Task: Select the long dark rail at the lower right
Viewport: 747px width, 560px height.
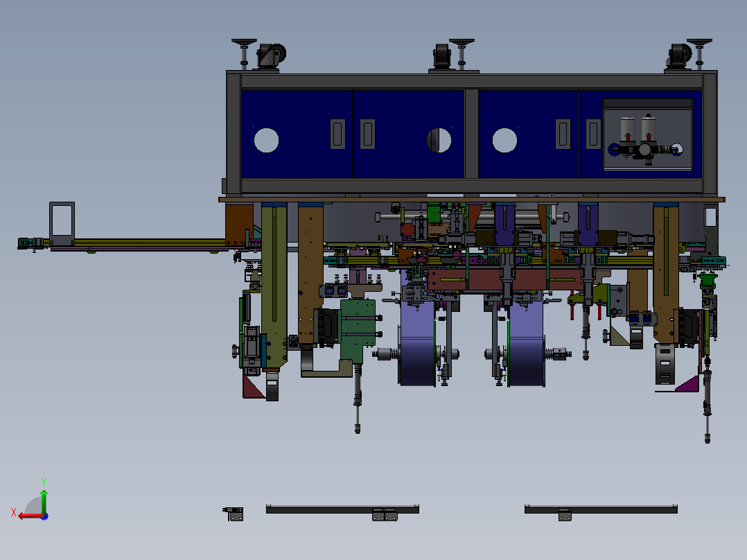Action: click(x=601, y=509)
